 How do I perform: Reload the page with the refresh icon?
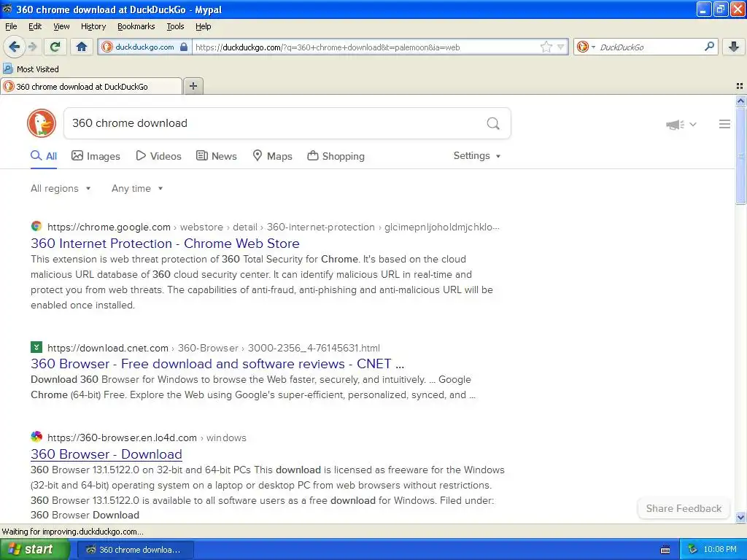click(x=55, y=47)
